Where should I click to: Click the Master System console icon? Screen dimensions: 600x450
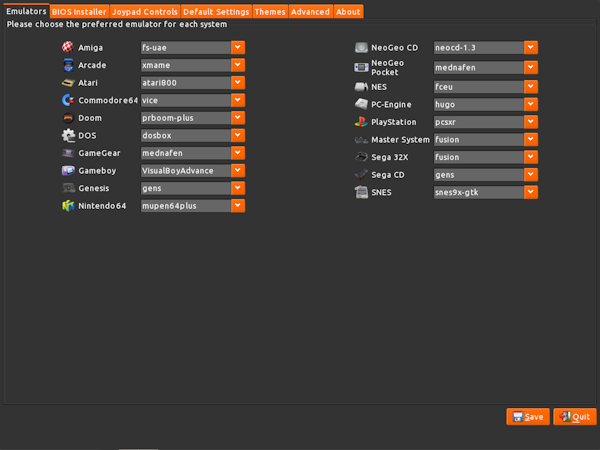pos(361,139)
